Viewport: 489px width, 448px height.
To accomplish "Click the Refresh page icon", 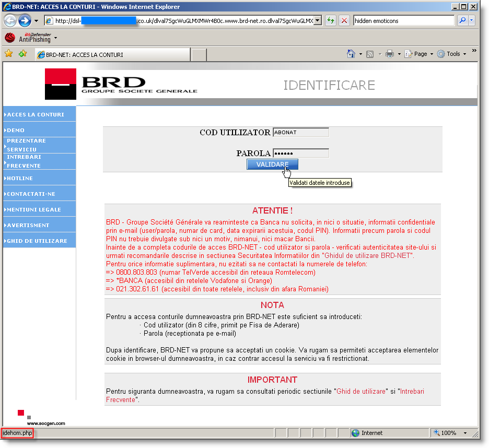I will (330, 21).
